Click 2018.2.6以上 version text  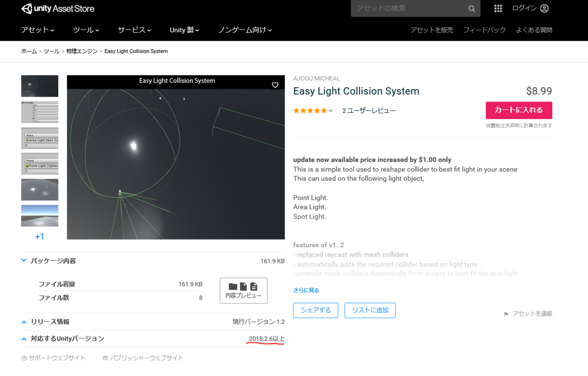tap(267, 339)
